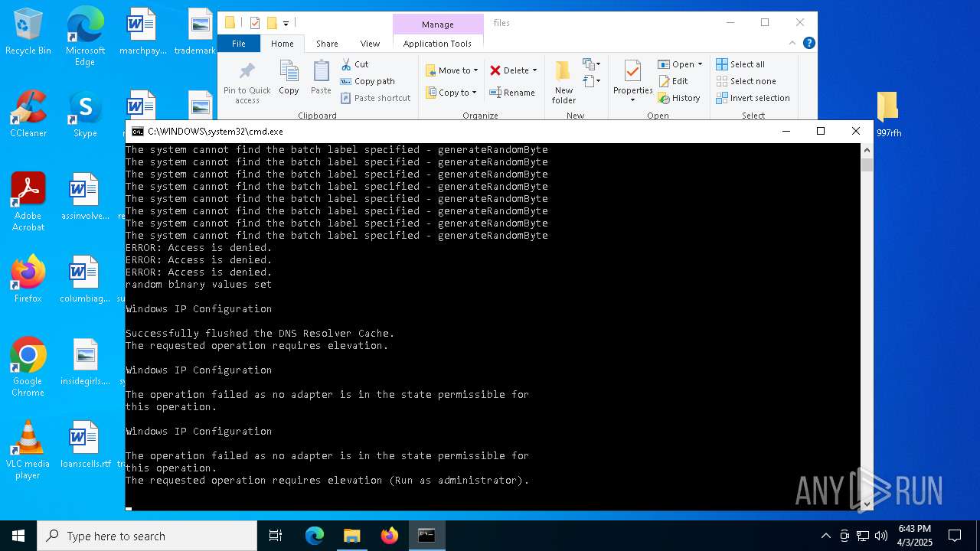Show hidden system tray icons chevron
This screenshot has width=980, height=551.
pos(825,536)
